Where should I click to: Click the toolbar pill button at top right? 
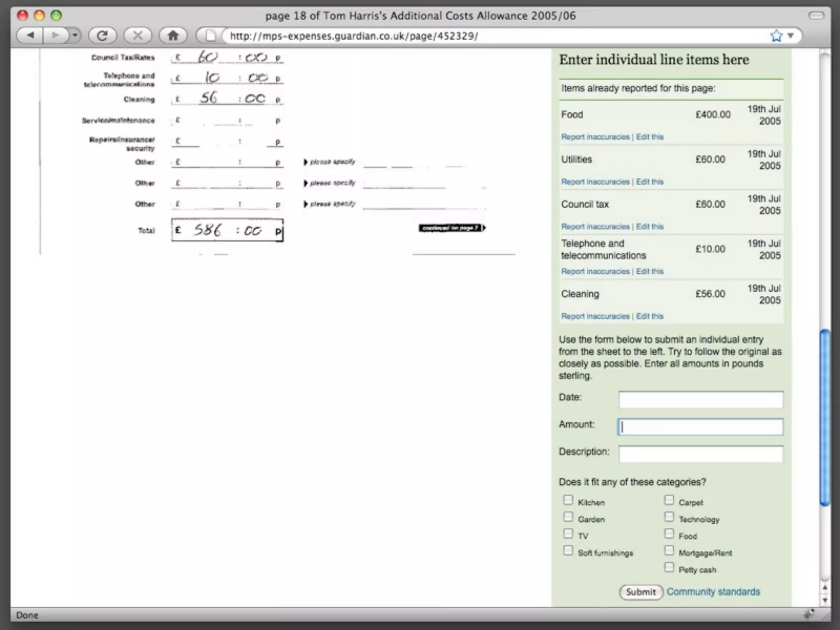coord(816,16)
